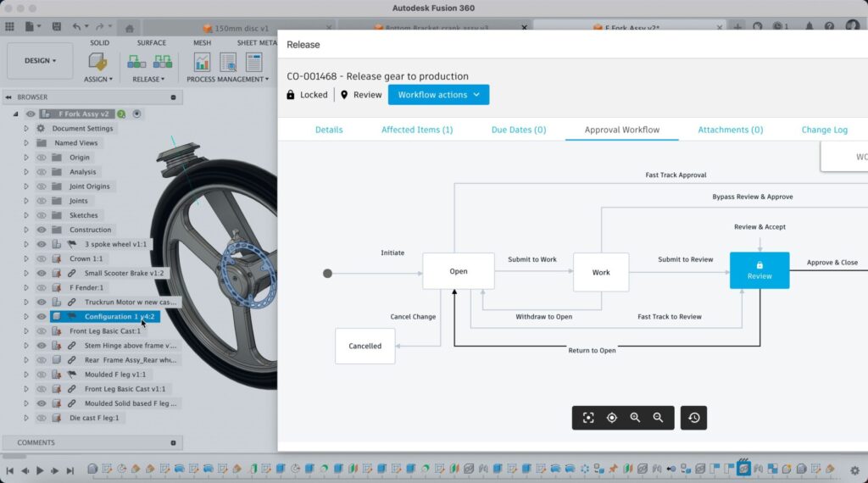Center the workflow diagram with target icon
This screenshot has height=483, width=868.
pos(611,418)
